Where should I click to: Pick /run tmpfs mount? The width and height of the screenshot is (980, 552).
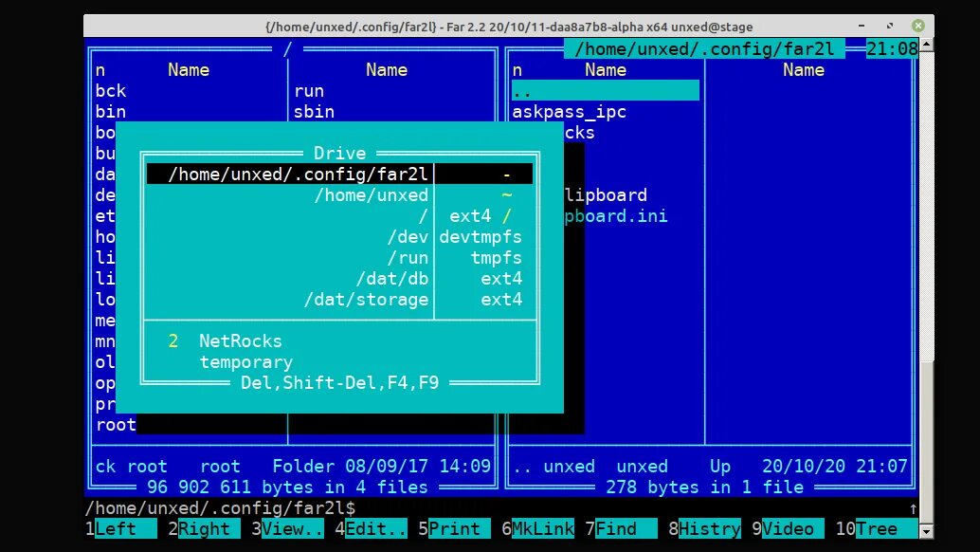click(x=339, y=258)
